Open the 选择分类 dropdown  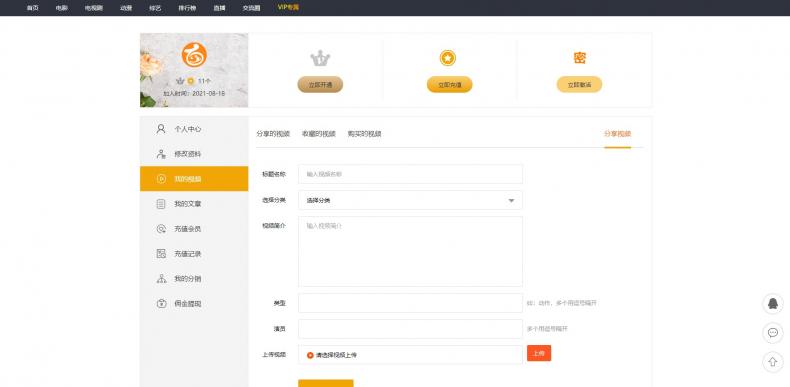pyautogui.click(x=410, y=200)
